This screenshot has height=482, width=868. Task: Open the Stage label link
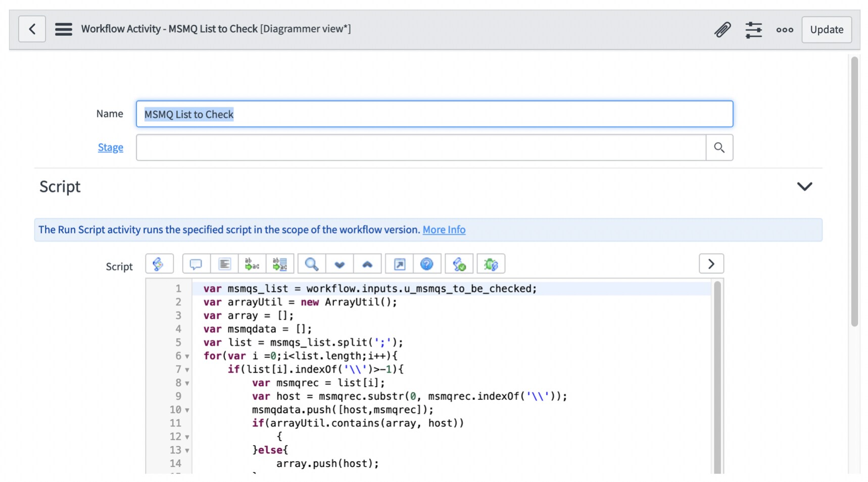[111, 148]
